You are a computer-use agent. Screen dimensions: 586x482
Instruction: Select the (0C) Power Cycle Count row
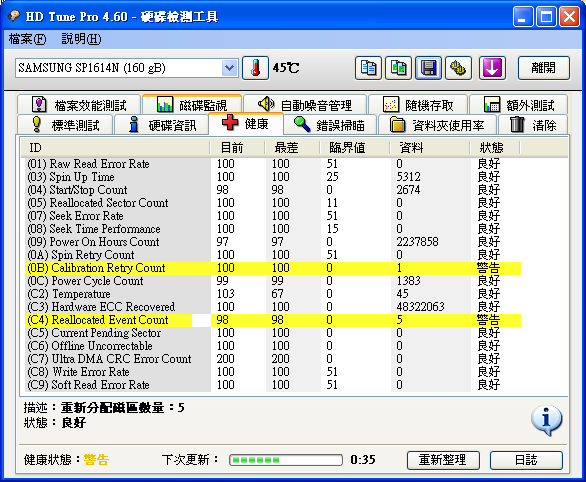pyautogui.click(x=273, y=281)
